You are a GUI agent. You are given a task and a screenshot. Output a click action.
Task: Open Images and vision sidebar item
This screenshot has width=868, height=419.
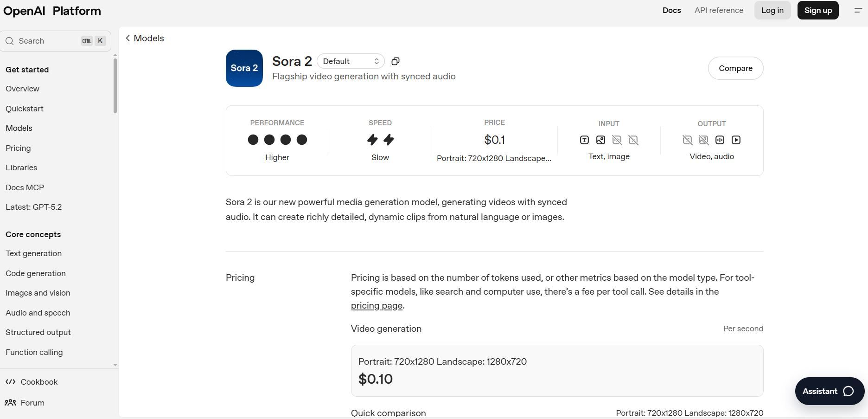coord(38,293)
